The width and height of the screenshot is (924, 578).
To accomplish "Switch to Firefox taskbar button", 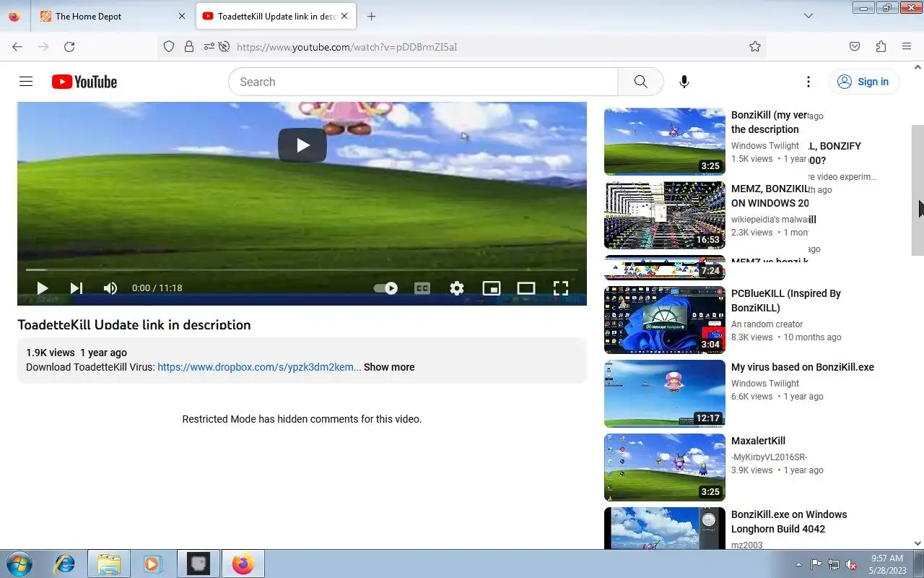I will [x=243, y=564].
